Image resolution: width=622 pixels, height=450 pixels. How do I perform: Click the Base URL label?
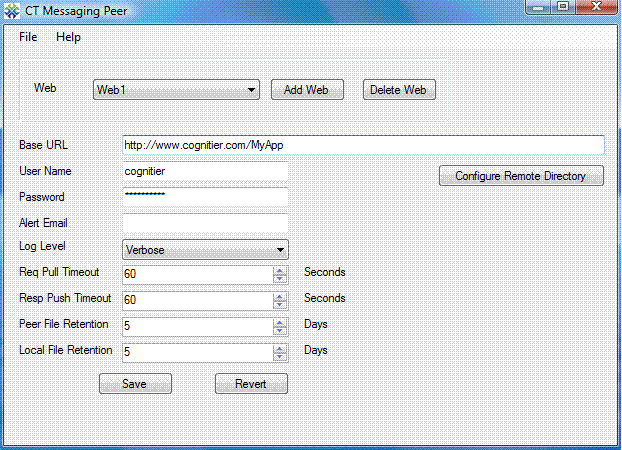[x=43, y=145]
